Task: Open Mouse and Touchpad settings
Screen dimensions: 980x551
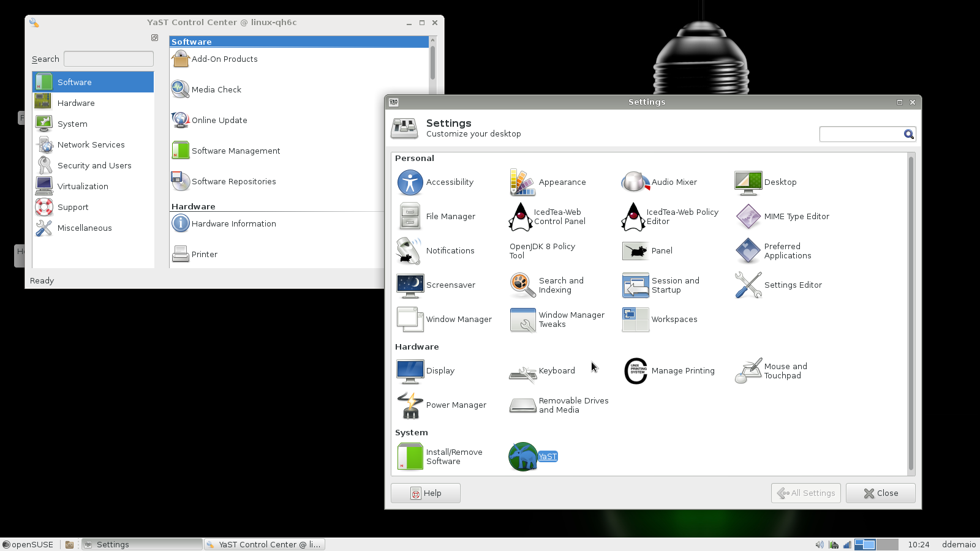Action: point(748,371)
